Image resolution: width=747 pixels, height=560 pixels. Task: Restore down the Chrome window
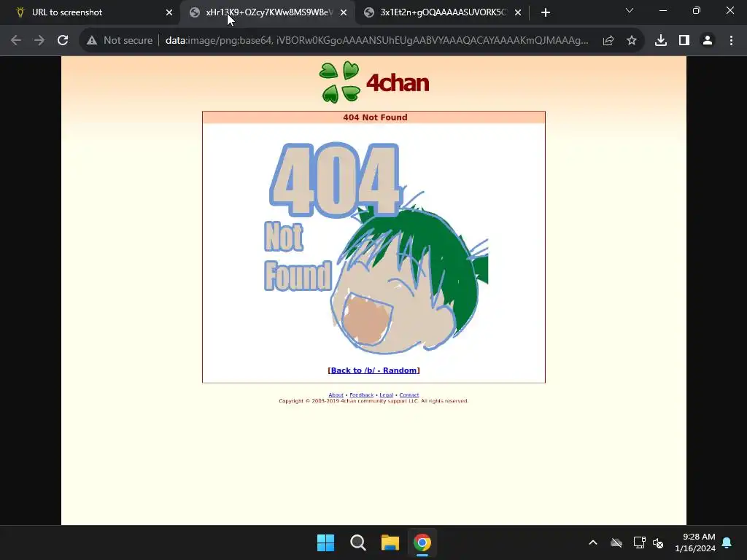click(x=697, y=10)
